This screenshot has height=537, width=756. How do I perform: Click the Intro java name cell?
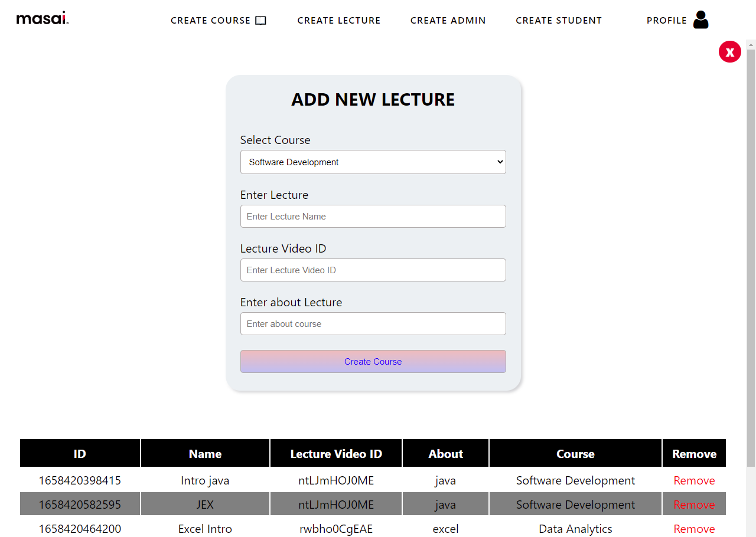tap(205, 480)
